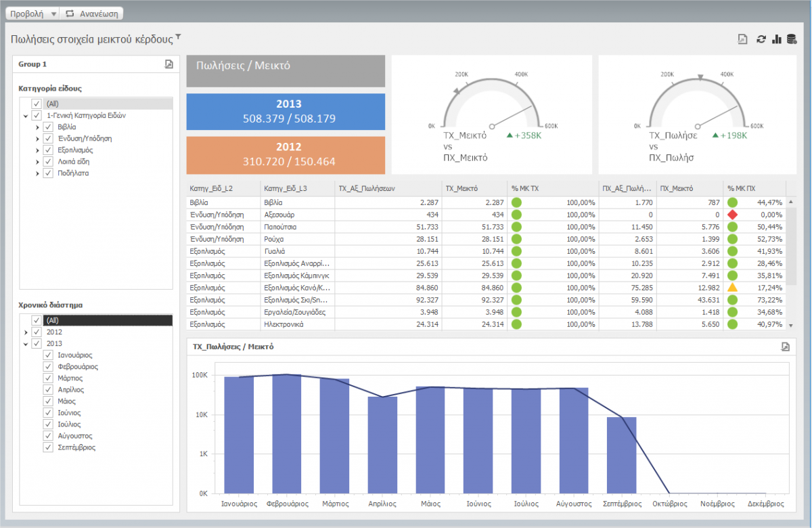812x528 pixels.
Task: Click the 43.631 value in the ΠΧ_Μεικτό column
Action: tap(707, 300)
